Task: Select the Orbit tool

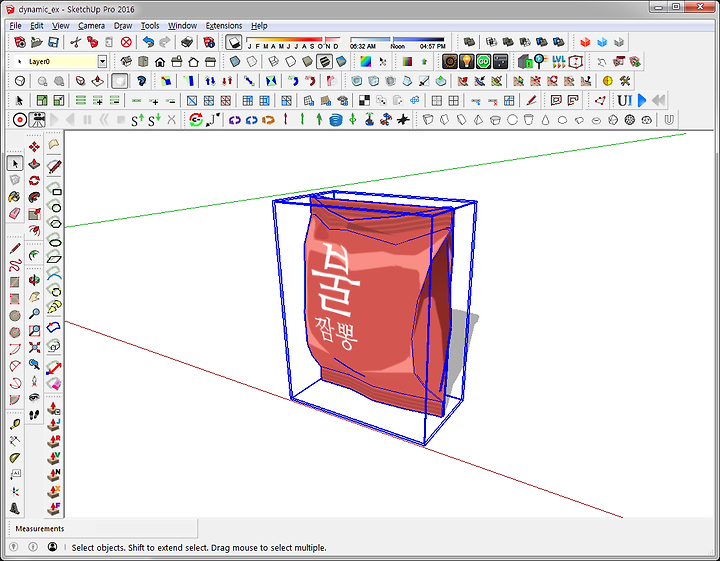Action: [34, 280]
